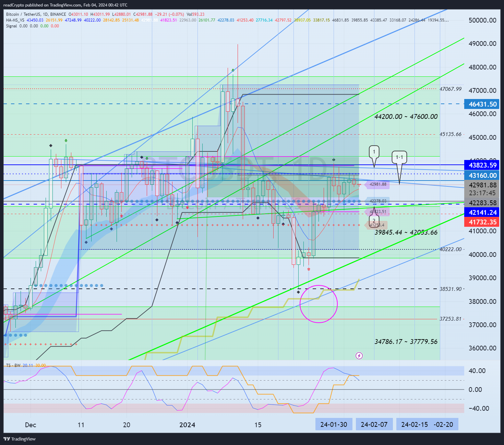Image resolution: width=504 pixels, height=445 pixels.
Task: Click the 38531.90 level label
Action: tap(451, 289)
